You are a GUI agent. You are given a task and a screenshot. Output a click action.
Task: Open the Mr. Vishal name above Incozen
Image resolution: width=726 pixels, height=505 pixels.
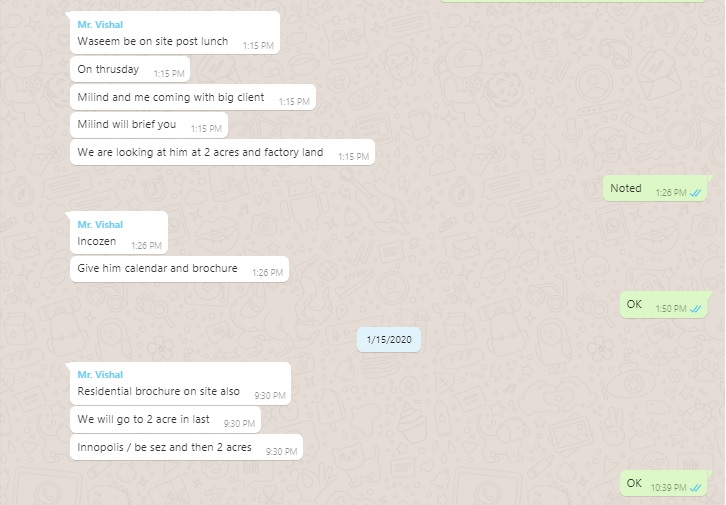click(100, 224)
